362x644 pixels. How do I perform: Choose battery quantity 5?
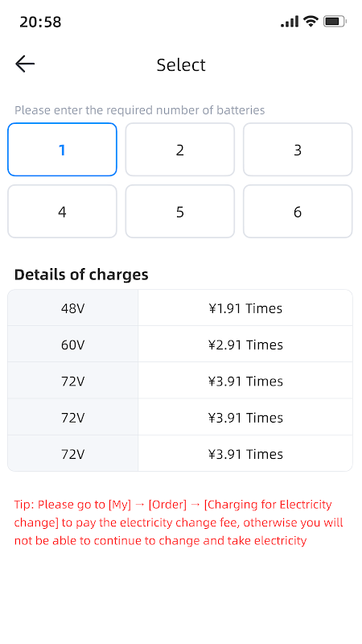(x=179, y=212)
